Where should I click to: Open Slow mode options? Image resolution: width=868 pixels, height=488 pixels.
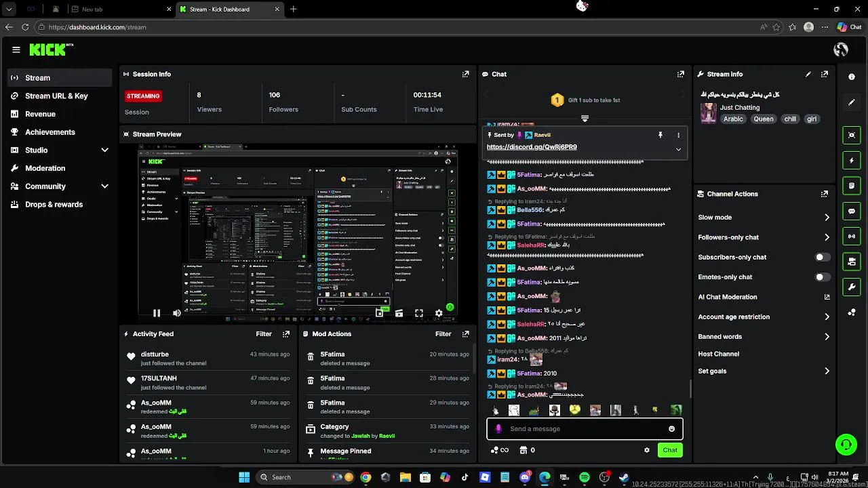pyautogui.click(x=764, y=218)
